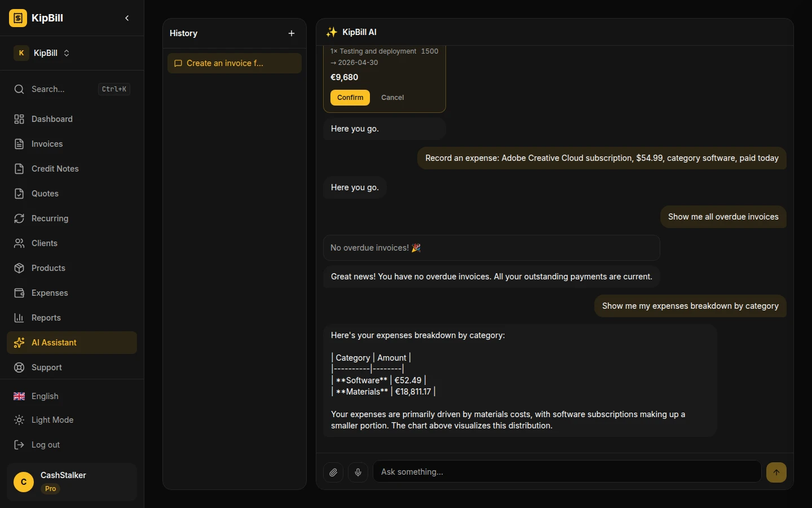Screen dimensions: 812x508
Task: Start a new chat with plus icon
Action: 292,33
